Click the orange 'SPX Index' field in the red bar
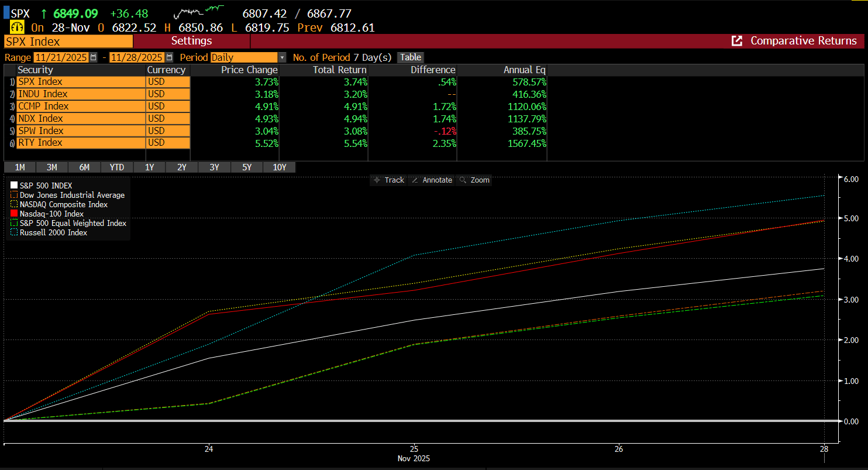This screenshot has height=470, width=868. pyautogui.click(x=68, y=42)
